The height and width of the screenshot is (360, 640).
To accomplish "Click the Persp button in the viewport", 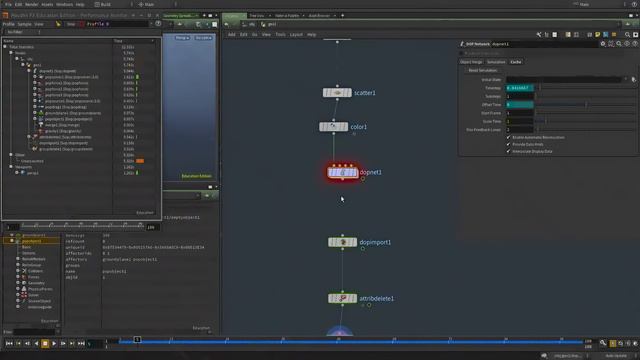I will pyautogui.click(x=182, y=38).
